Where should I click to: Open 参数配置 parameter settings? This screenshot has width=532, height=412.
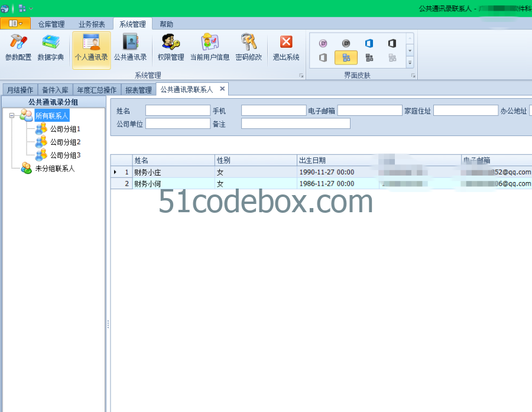pos(18,48)
